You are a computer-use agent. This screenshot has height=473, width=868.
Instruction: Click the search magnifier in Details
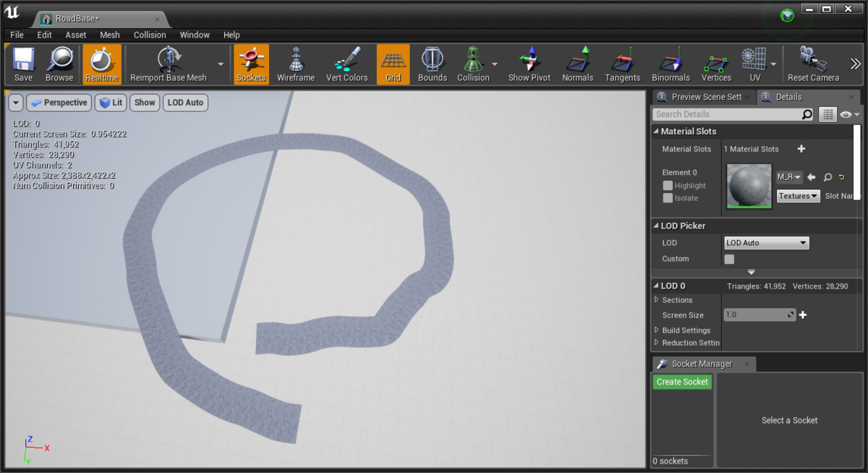[x=807, y=114]
